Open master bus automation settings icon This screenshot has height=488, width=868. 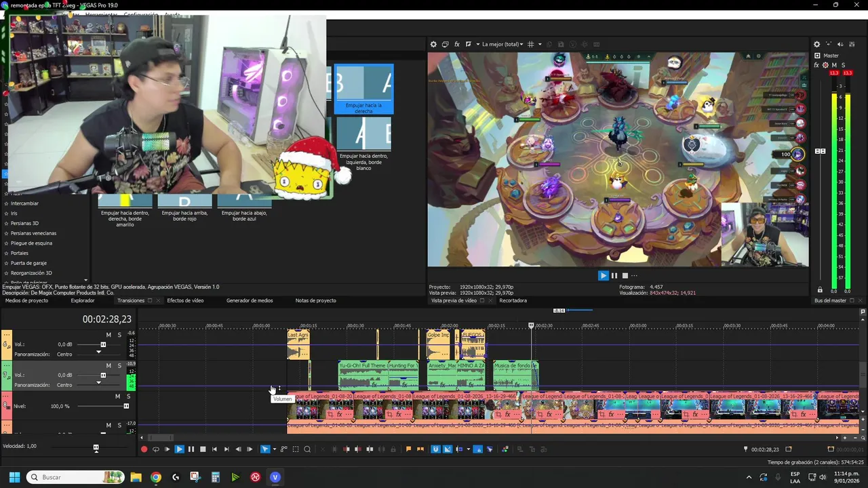[x=825, y=65]
